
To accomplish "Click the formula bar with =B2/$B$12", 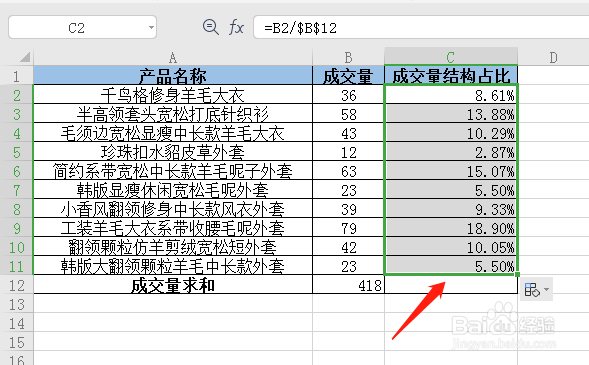I will tap(421, 27).
